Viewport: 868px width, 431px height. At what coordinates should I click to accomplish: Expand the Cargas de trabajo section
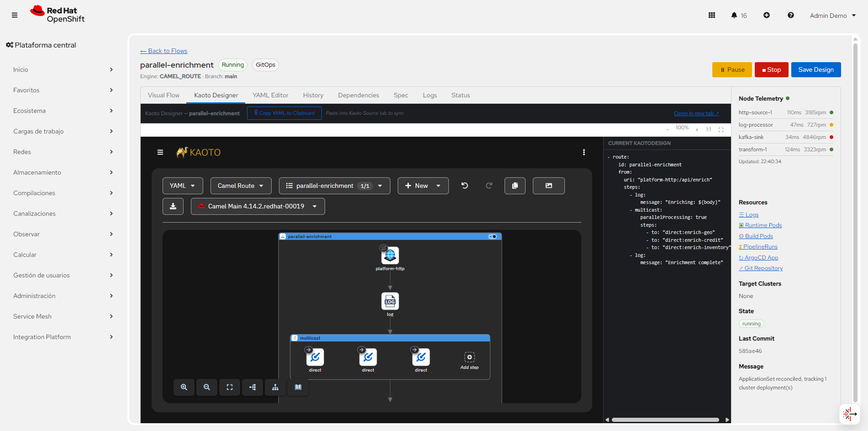63,131
